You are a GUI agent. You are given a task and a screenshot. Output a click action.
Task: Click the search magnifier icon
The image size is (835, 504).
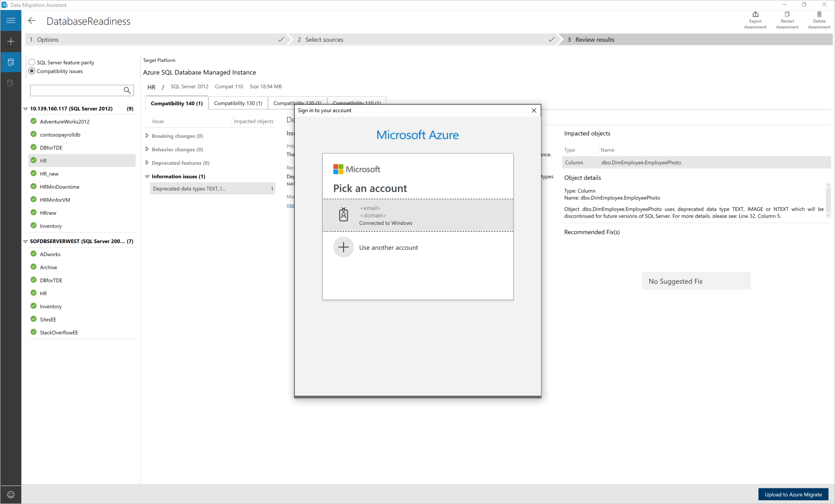coord(127,90)
